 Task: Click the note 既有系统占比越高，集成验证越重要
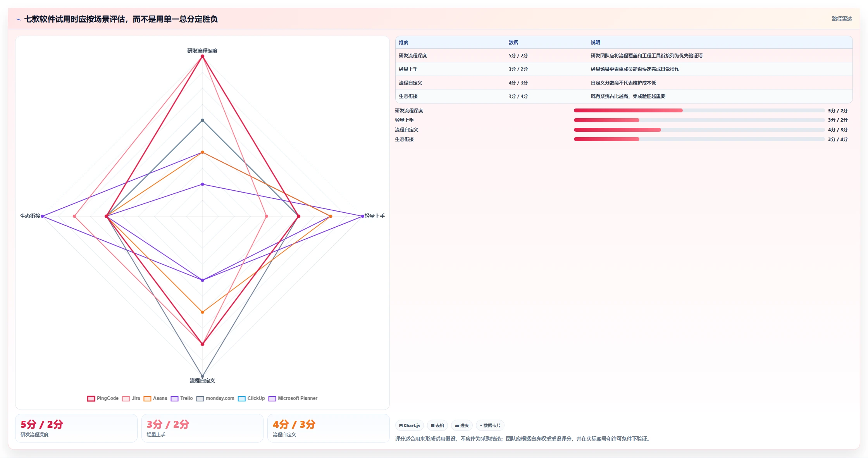click(x=628, y=96)
